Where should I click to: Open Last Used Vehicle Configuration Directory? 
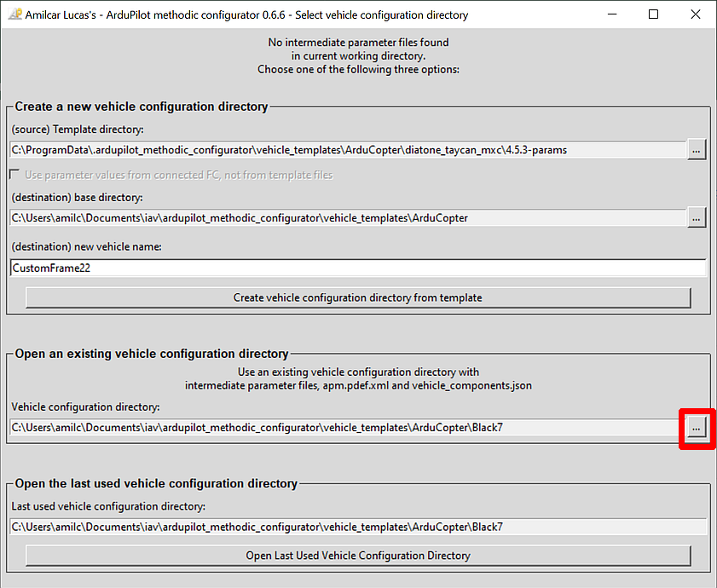click(x=358, y=556)
